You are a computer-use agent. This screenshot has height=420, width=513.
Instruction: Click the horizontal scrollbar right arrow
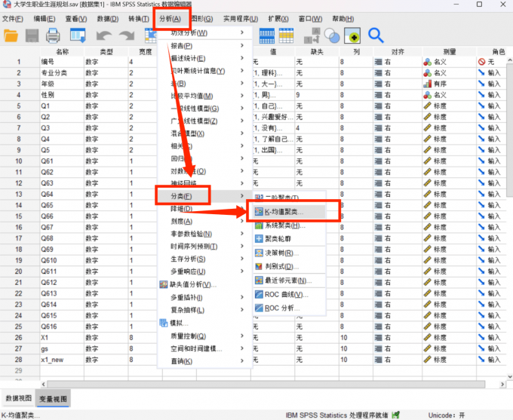(502, 384)
